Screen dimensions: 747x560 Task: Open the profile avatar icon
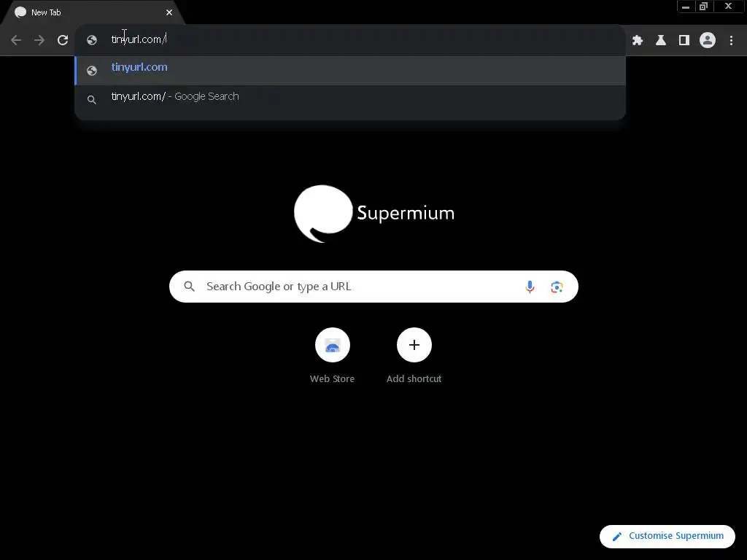coord(708,40)
